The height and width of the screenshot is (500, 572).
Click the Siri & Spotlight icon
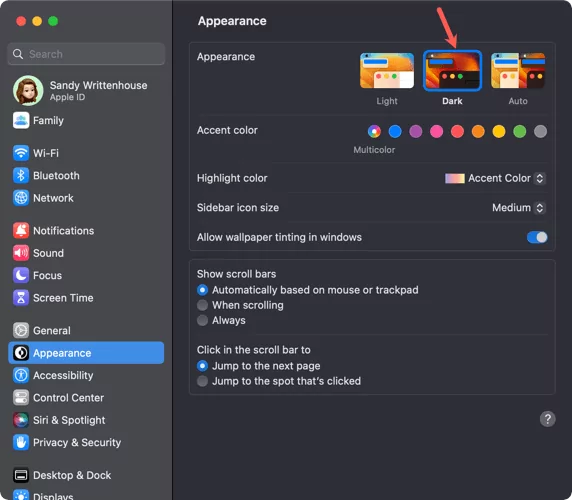point(21,420)
